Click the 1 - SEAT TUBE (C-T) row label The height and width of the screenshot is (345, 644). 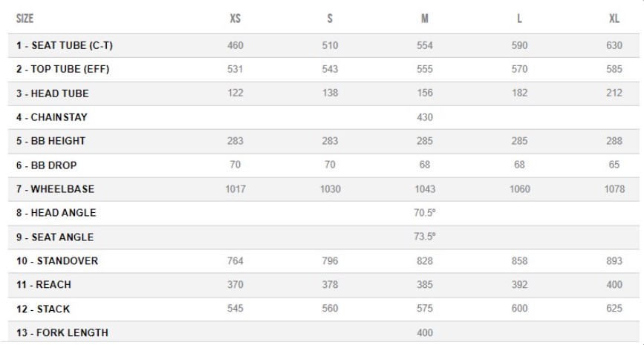tap(65, 45)
